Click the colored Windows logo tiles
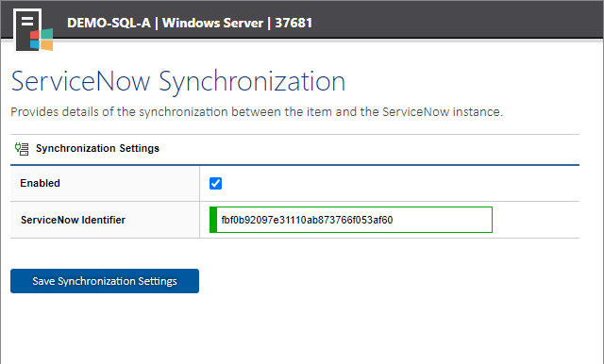 tap(42, 40)
